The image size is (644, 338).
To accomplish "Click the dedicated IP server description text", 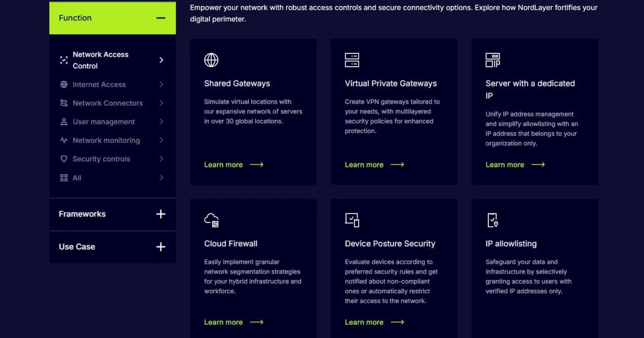I will 532,129.
